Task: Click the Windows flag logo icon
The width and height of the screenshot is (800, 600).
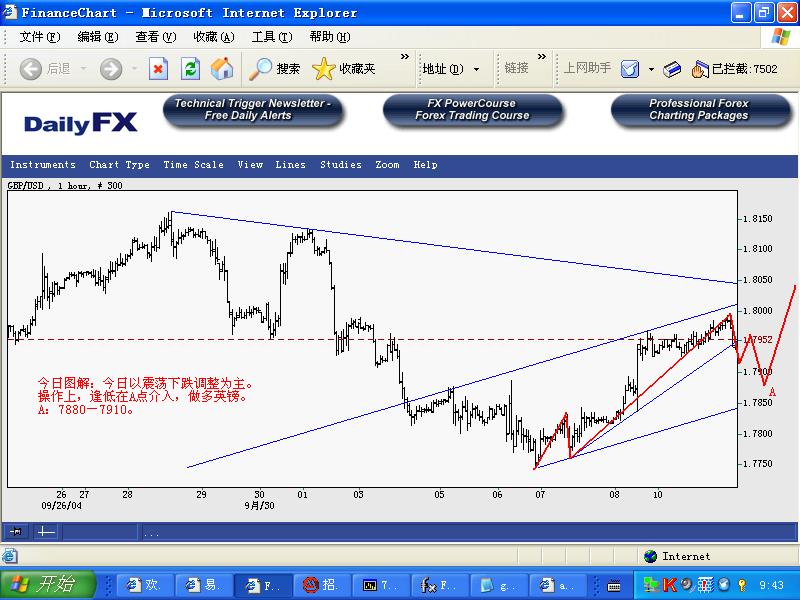Action: 780,37
